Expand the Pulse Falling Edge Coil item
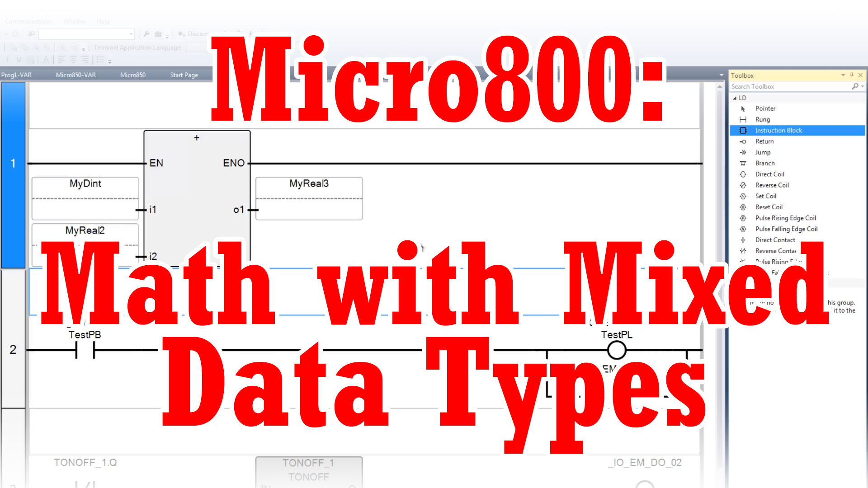This screenshot has height=488, width=868. pos(786,229)
